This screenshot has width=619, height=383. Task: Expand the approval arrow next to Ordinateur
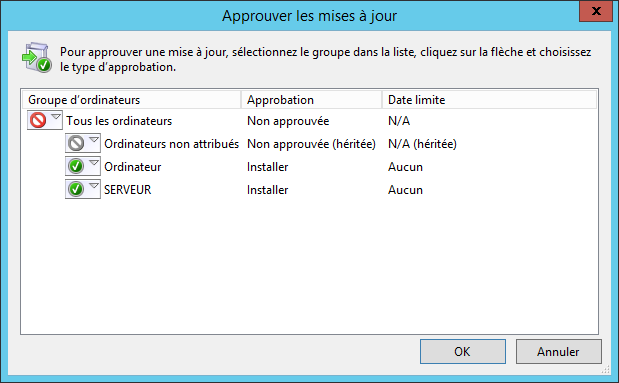click(94, 163)
